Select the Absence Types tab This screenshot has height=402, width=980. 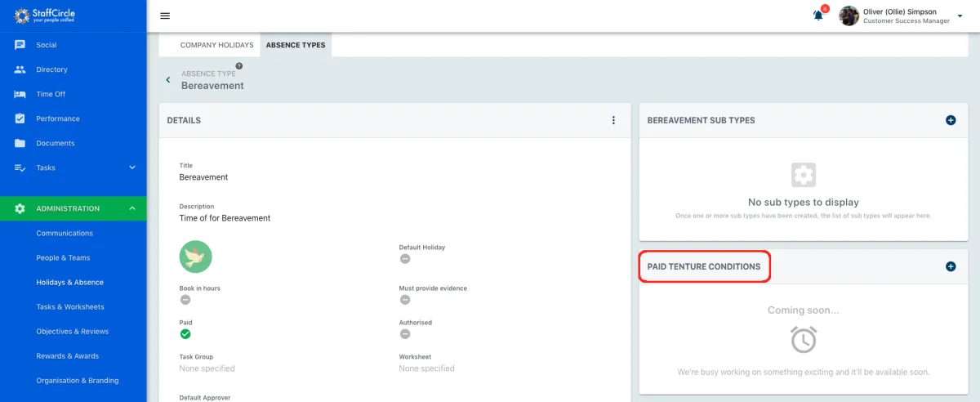(x=296, y=45)
